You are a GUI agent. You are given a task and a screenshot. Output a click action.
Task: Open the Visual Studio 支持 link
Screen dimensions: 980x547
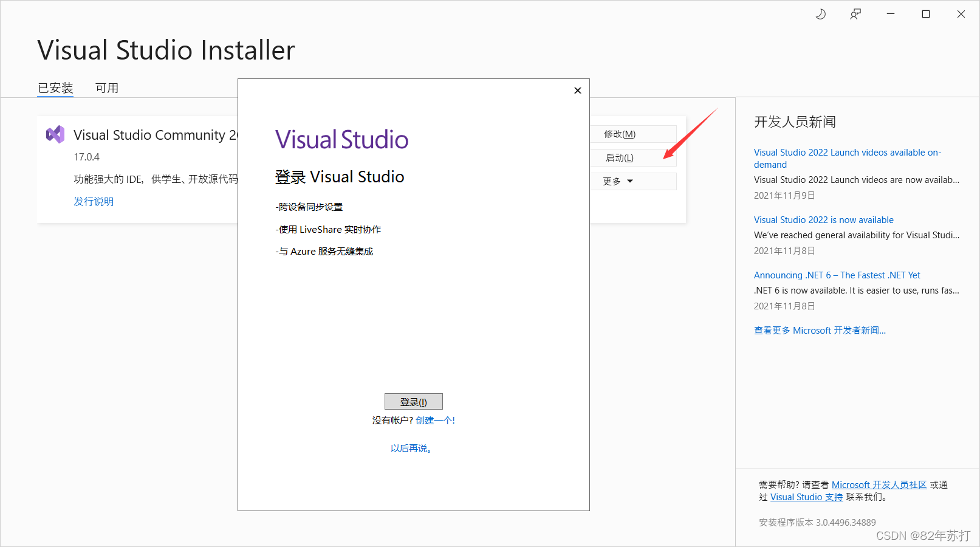click(x=806, y=497)
